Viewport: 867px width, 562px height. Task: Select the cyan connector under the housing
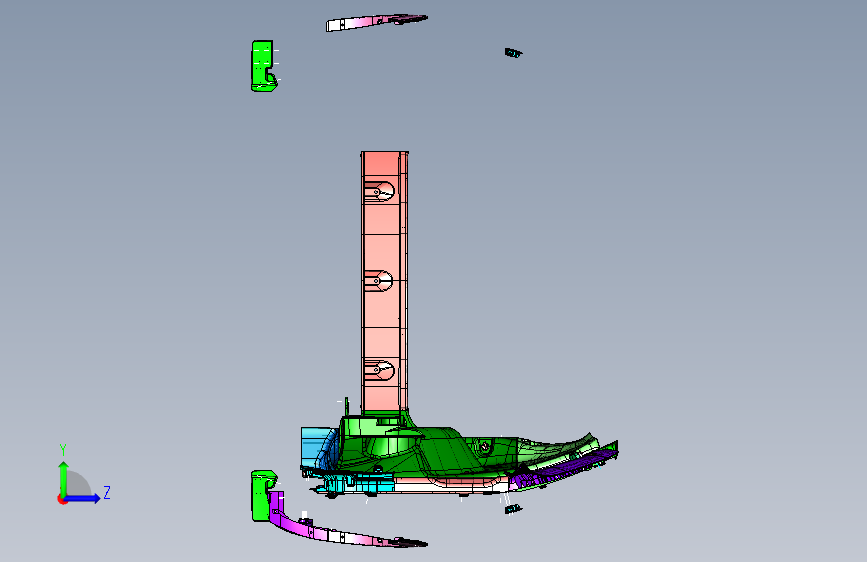359,484
